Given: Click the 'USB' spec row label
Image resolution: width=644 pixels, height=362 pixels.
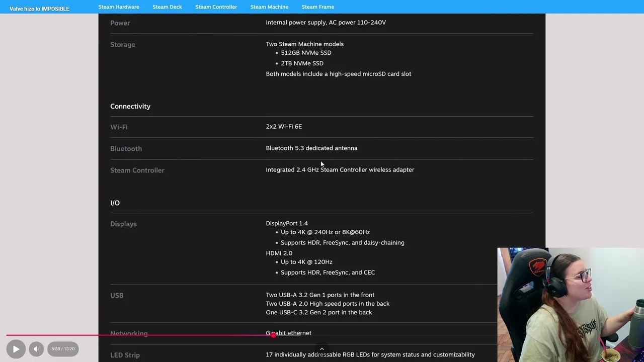Looking at the screenshot, I should (x=117, y=296).
